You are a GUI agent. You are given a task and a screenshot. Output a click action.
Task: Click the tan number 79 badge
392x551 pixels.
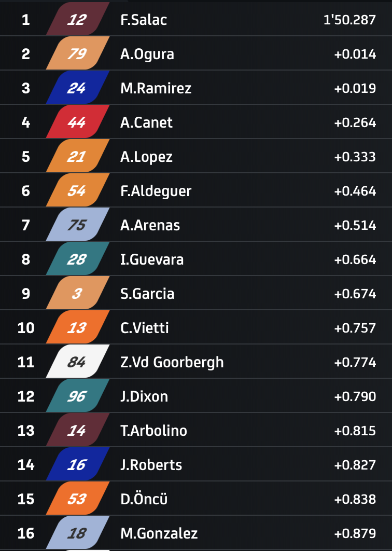tap(77, 54)
